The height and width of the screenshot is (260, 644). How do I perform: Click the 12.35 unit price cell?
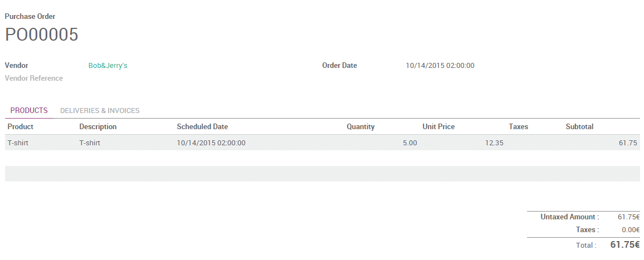494,143
